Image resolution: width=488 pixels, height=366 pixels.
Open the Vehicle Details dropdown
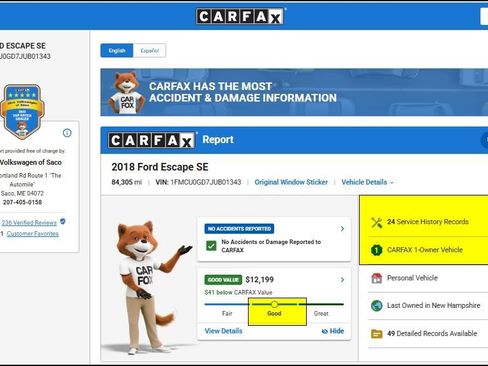[x=367, y=182]
